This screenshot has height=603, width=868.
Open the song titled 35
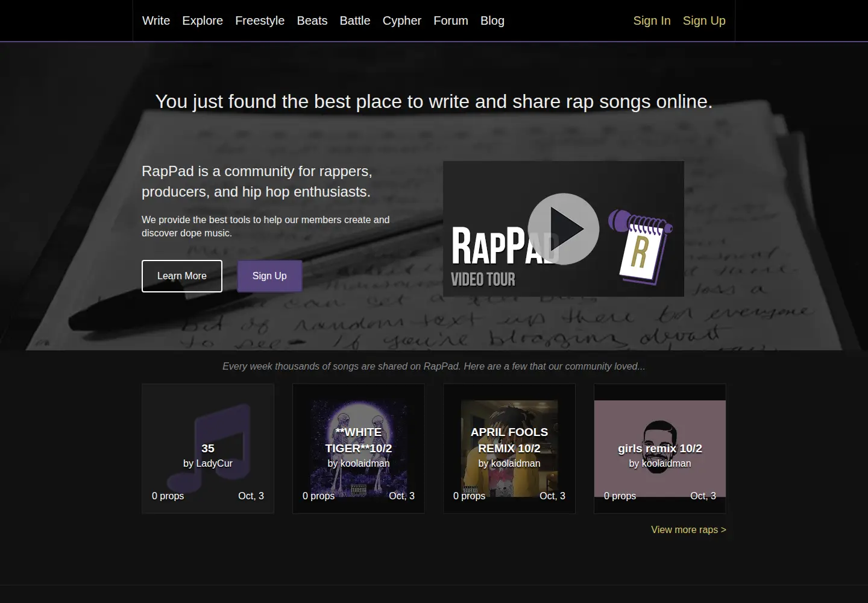point(208,448)
